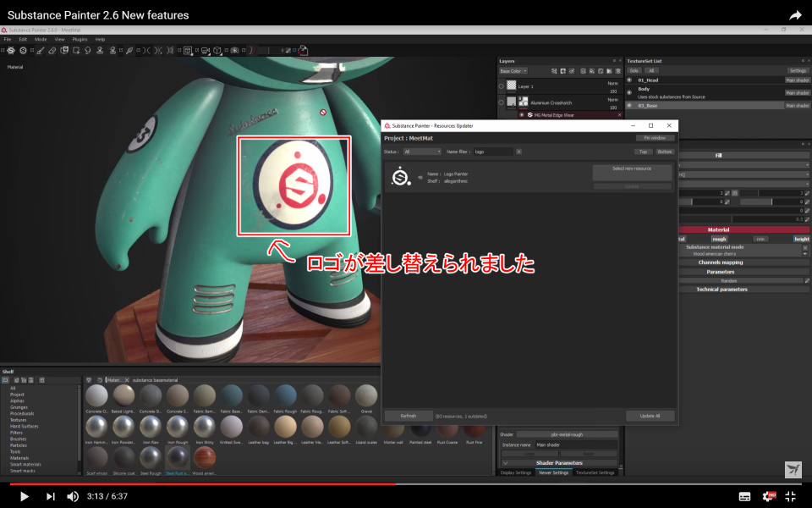
Task: Open the Plugins menu
Action: (80, 40)
